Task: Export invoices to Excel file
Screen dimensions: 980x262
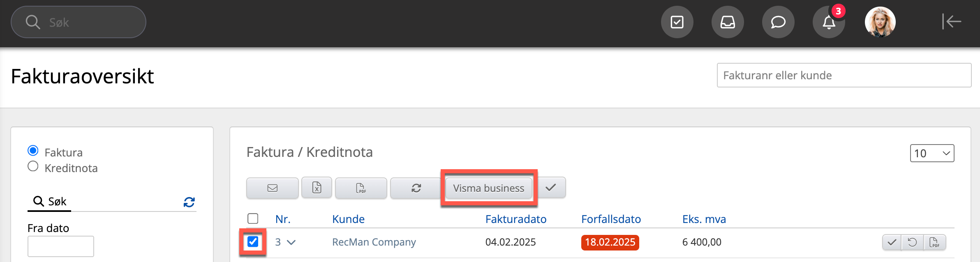Action: [x=317, y=188]
